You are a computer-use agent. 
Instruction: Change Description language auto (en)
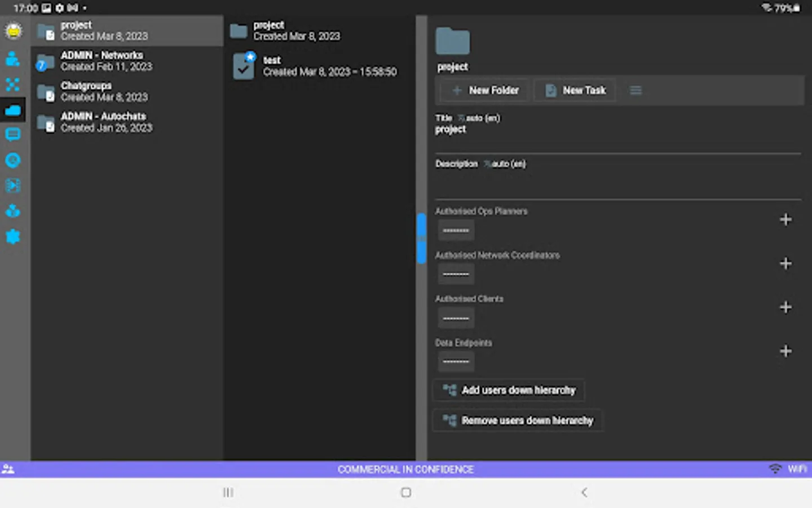point(505,164)
